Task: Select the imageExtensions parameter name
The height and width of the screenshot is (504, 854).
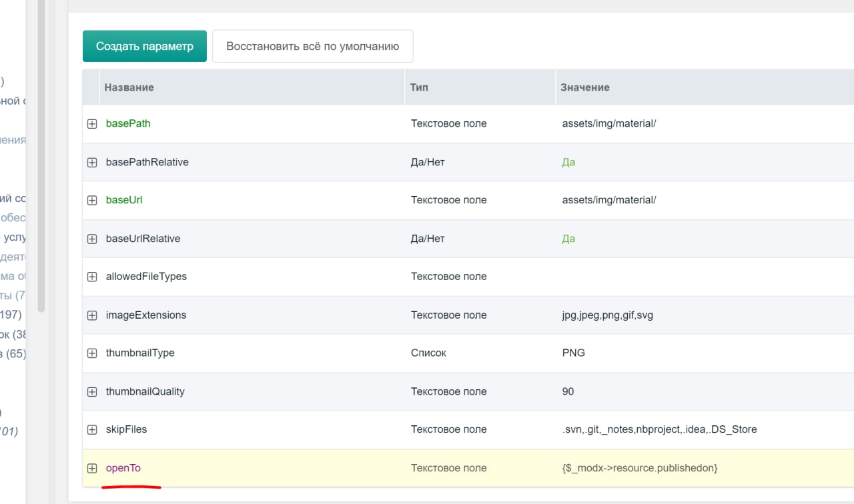Action: 146,315
